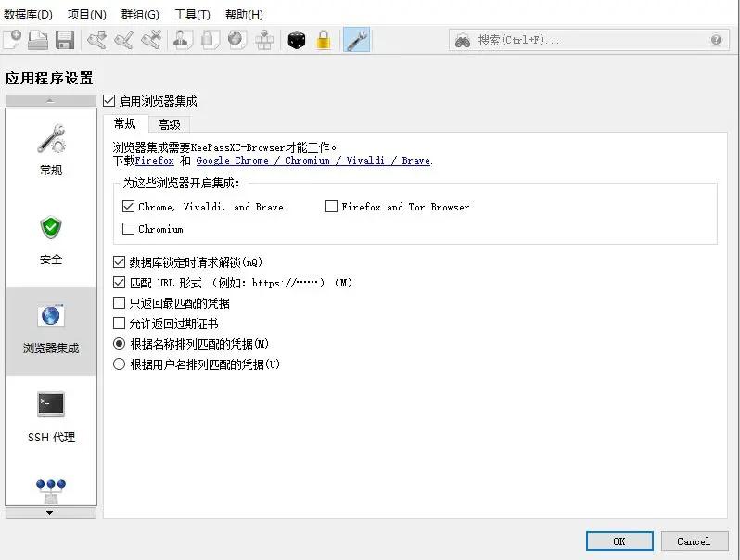Viewport: 740px width, 560px height.
Task: Toggle the settings wrench toolbar icon
Action: [357, 40]
